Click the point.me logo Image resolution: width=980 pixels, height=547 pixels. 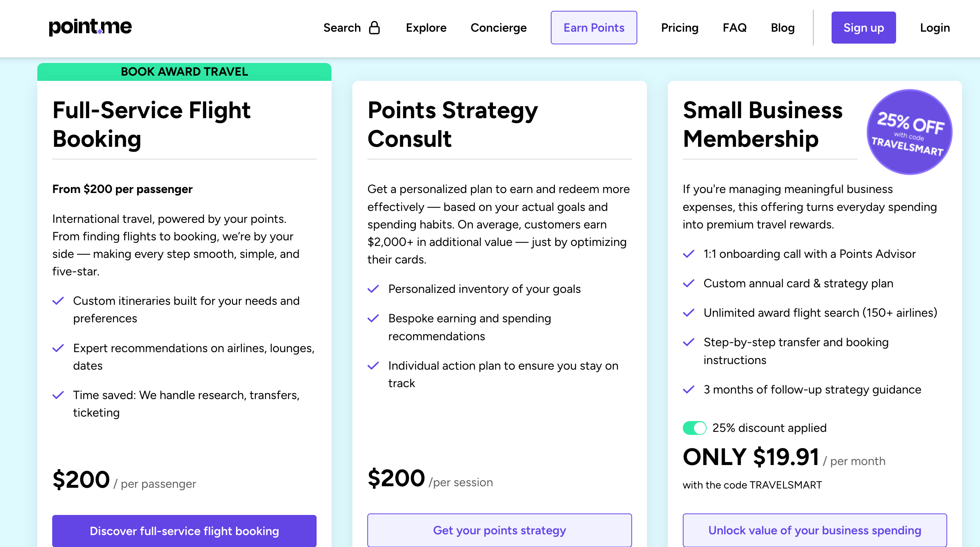point(90,27)
